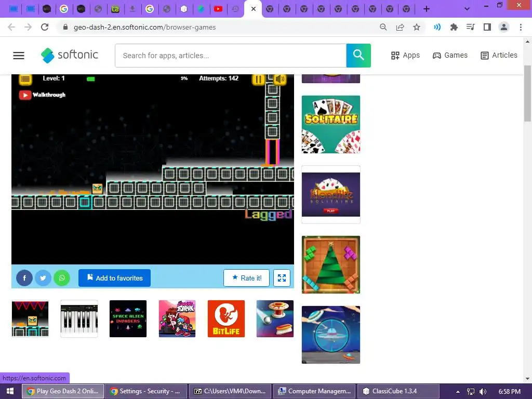Open the in-game yellow menu list icon

tap(25, 79)
